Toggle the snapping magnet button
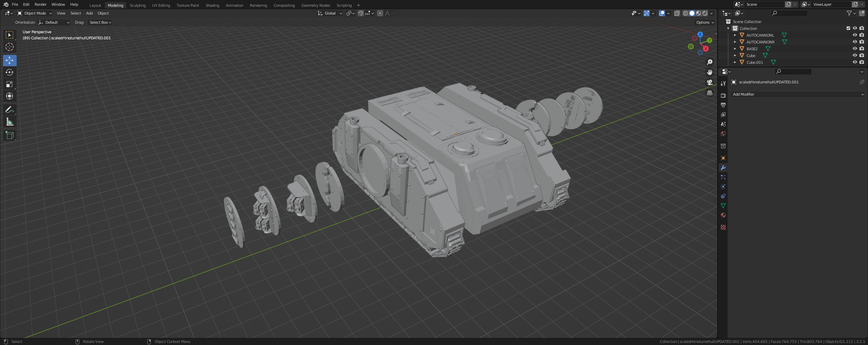This screenshot has width=868, height=345. click(x=361, y=13)
